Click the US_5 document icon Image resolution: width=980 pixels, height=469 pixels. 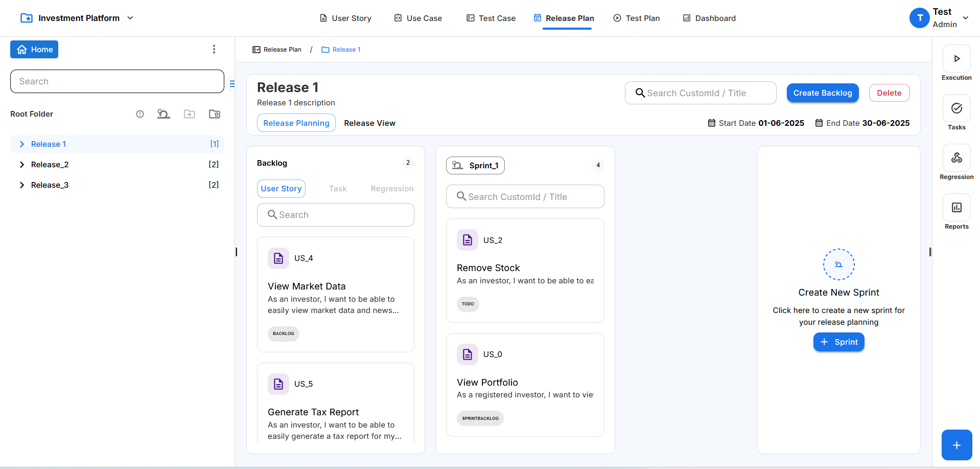coord(278,384)
